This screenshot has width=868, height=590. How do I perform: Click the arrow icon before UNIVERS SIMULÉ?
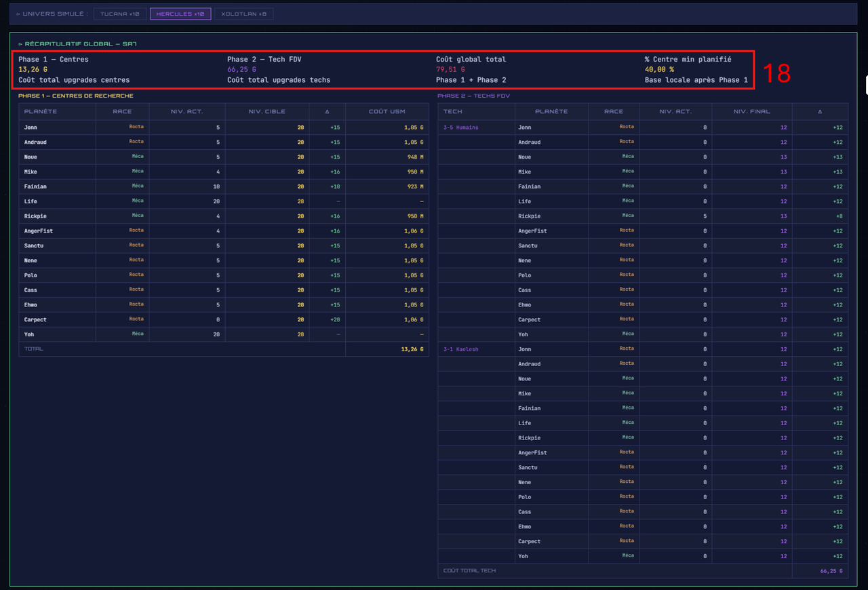pos(18,14)
